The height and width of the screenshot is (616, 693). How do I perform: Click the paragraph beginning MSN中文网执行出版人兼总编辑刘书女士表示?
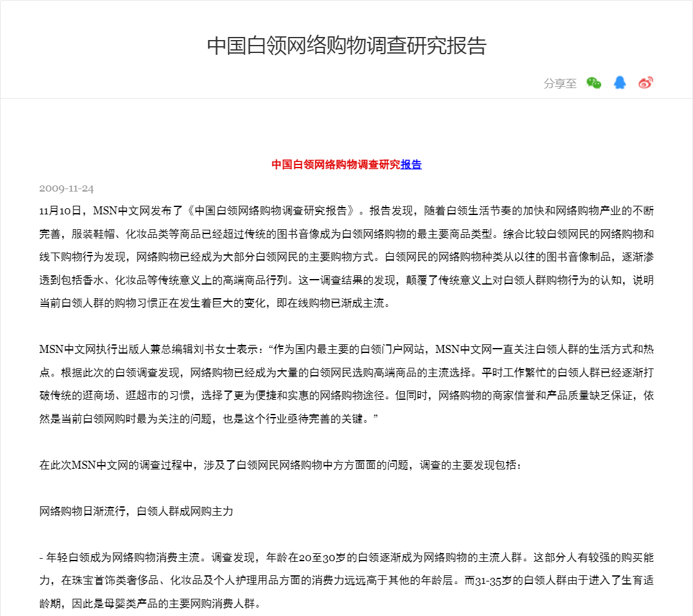[x=346, y=384]
